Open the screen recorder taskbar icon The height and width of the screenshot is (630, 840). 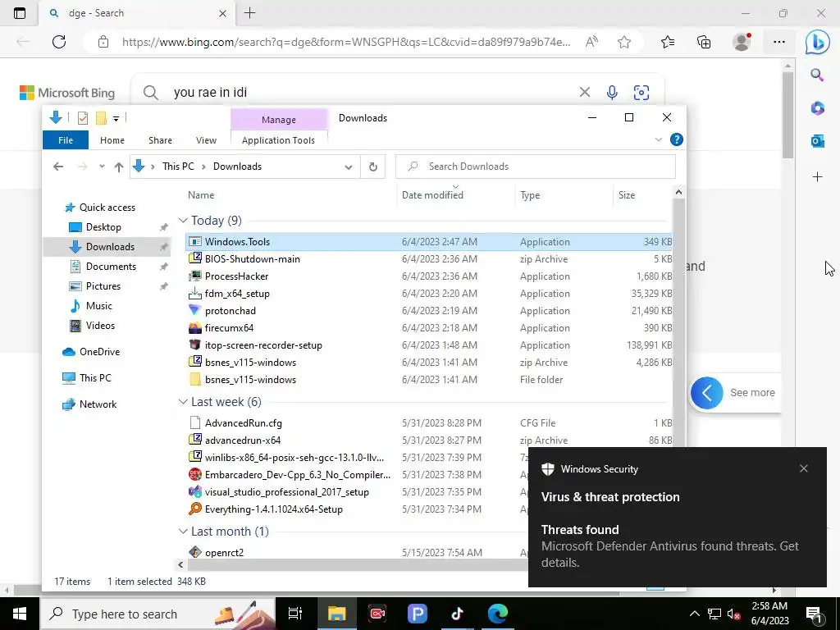[x=377, y=614]
